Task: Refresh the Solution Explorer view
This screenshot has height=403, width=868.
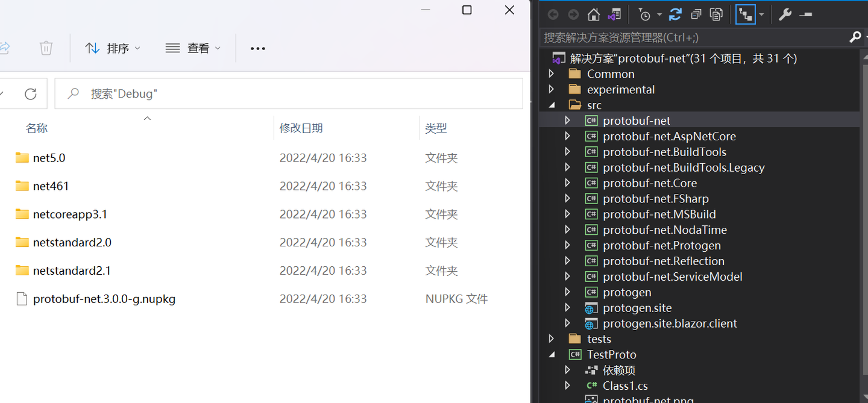Action: pos(675,14)
